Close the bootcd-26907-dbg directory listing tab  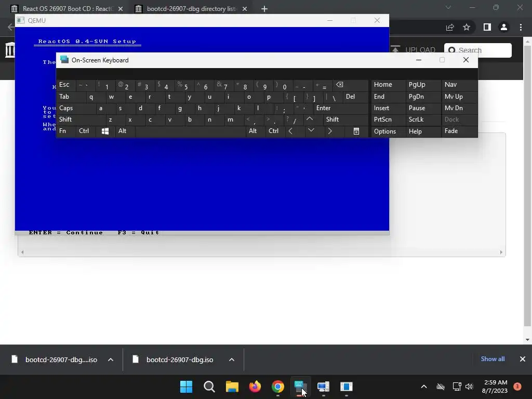point(245,9)
